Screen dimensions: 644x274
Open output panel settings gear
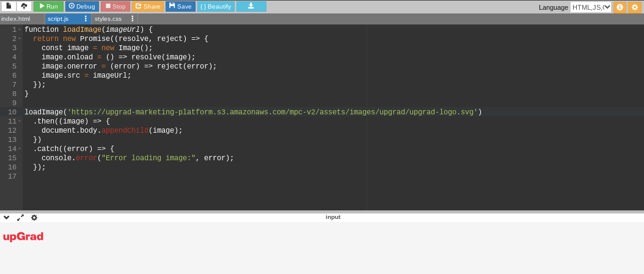[x=34, y=217]
